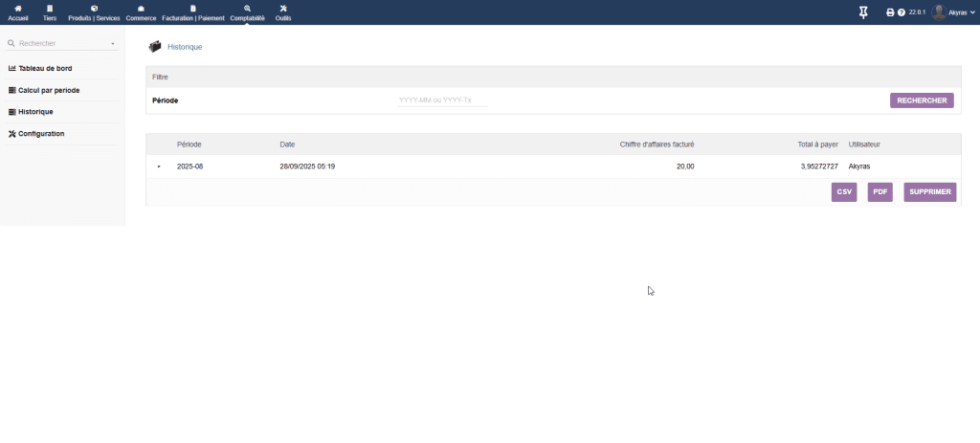Click the Calcul par periode list icon
Image resolution: width=980 pixels, height=443 pixels.
coord(11,90)
